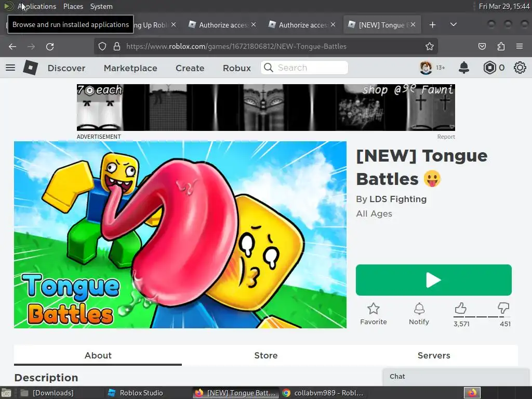Toggle Notify for this game
Viewport: 532px width, 399px height.
[x=419, y=314]
